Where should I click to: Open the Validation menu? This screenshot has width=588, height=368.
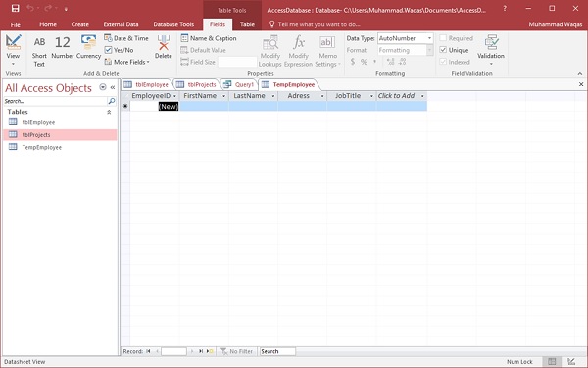coord(491,50)
